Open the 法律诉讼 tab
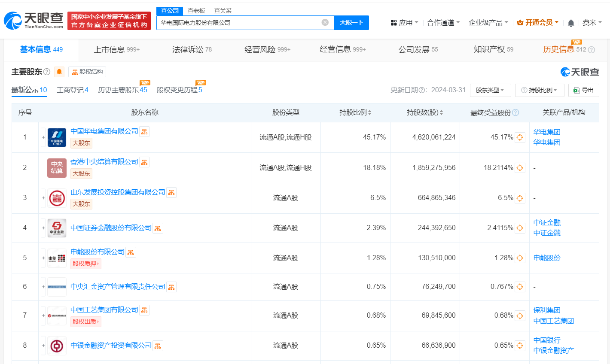Image resolution: width=610 pixels, height=364 pixels. (x=186, y=49)
